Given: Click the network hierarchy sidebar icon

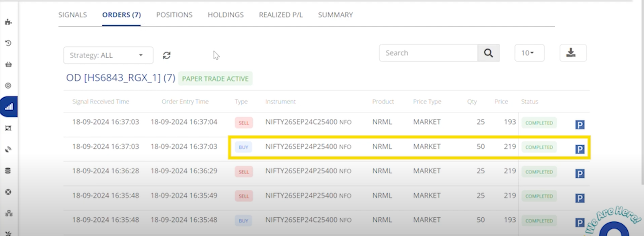Looking at the screenshot, I should [x=8, y=213].
